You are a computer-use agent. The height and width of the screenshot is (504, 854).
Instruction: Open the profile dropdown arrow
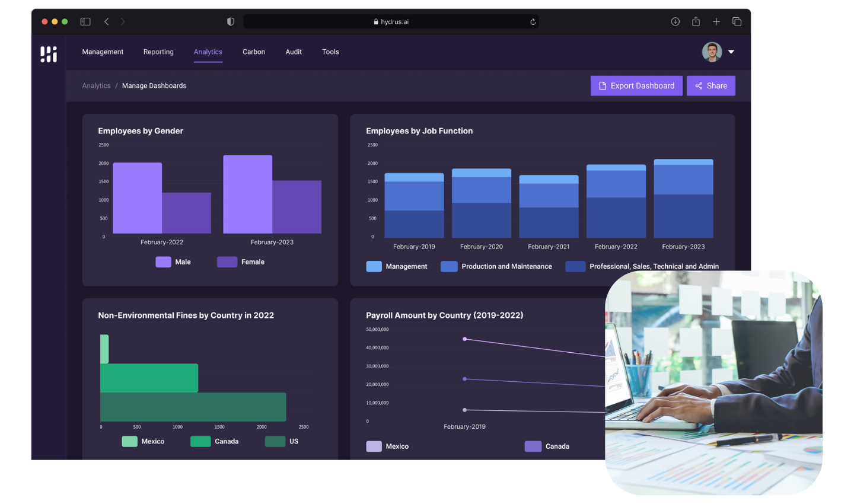[x=731, y=52]
